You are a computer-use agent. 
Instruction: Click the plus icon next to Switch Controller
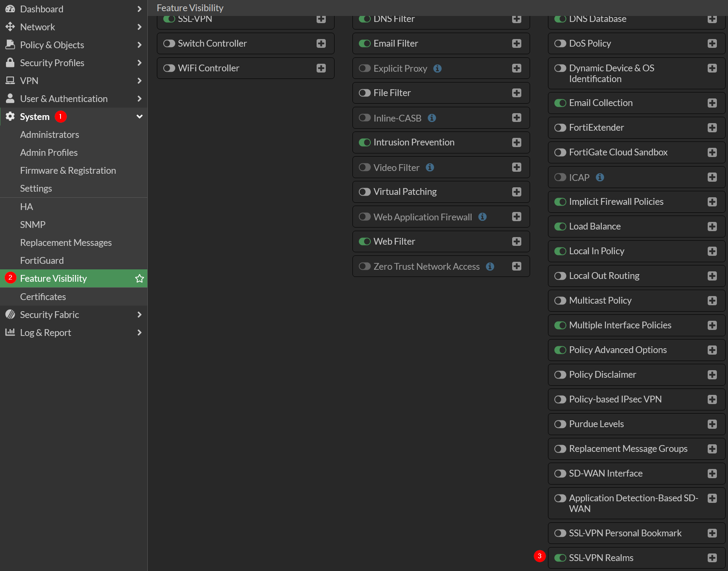click(321, 43)
